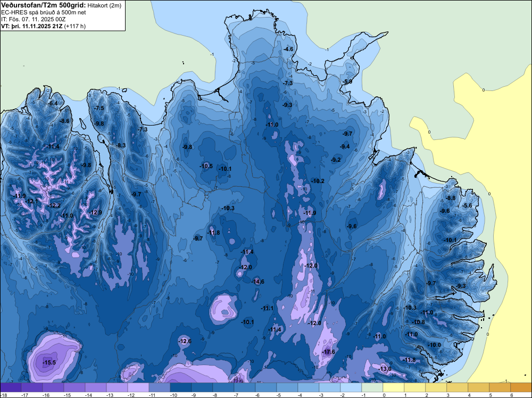Click the -10.0 temperature value on the map
The image size is (532, 398).
point(434,345)
